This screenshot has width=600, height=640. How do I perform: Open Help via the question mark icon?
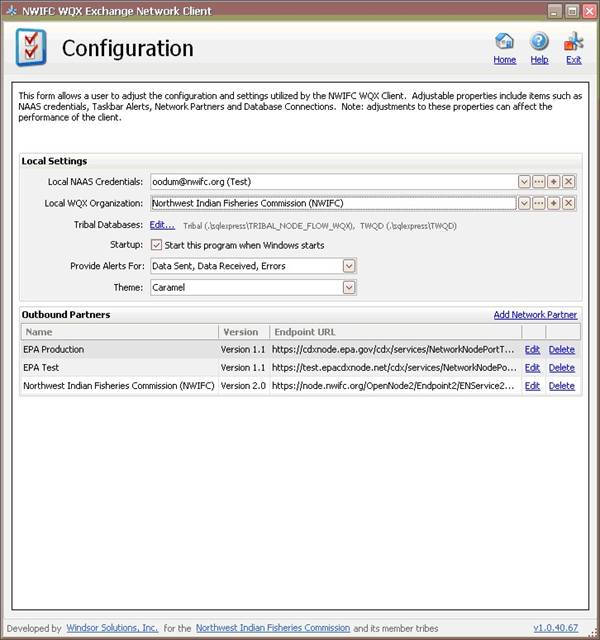[539, 43]
